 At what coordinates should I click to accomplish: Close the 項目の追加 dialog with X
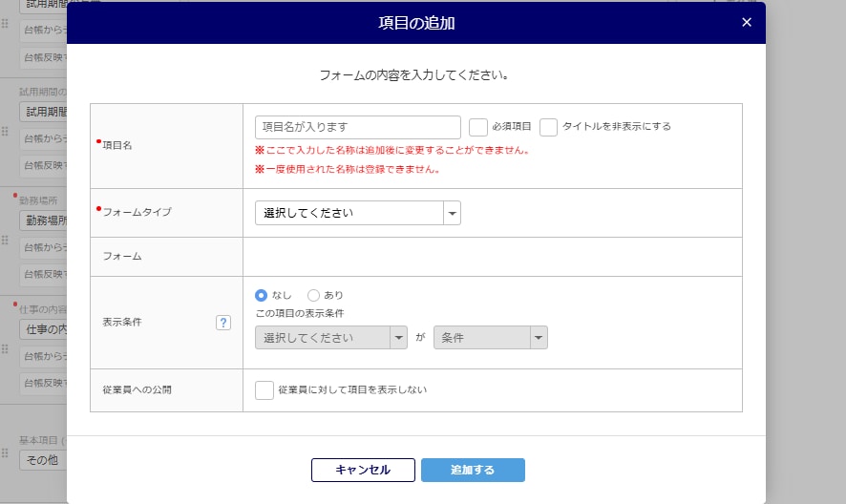[747, 23]
